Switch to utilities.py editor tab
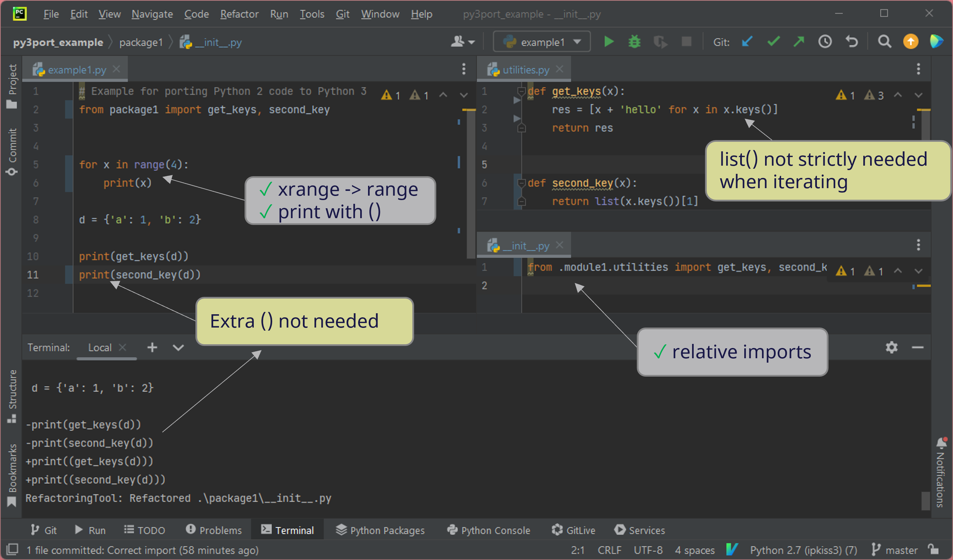Viewport: 953px width, 560px height. coord(525,70)
